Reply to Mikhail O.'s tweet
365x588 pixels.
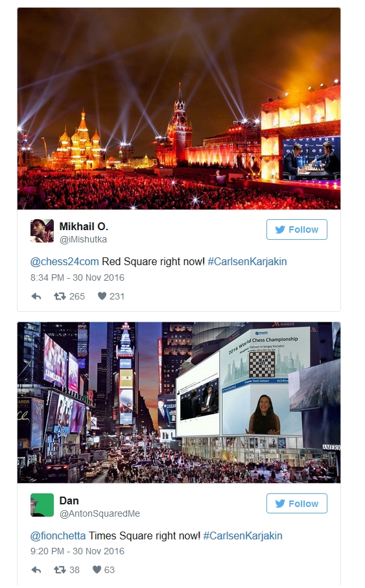click(36, 297)
